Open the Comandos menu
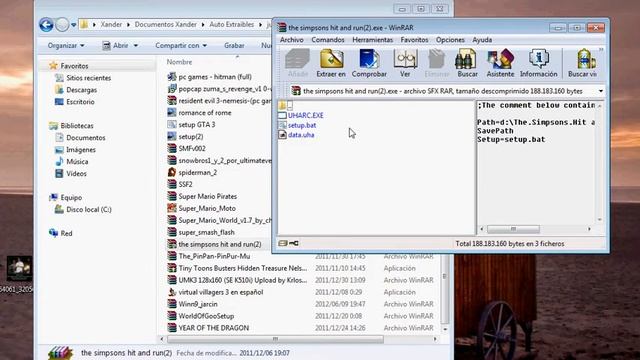This screenshot has height=360, width=640. 328,40
